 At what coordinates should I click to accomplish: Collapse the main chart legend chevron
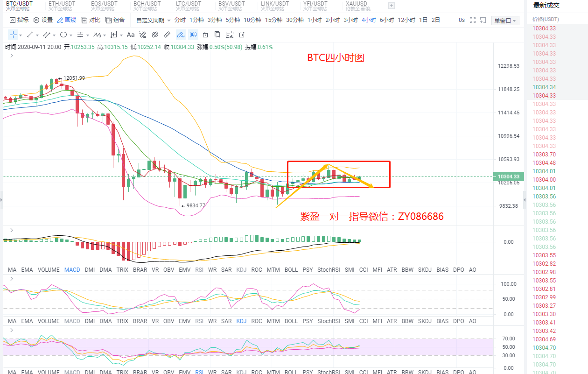11,56
